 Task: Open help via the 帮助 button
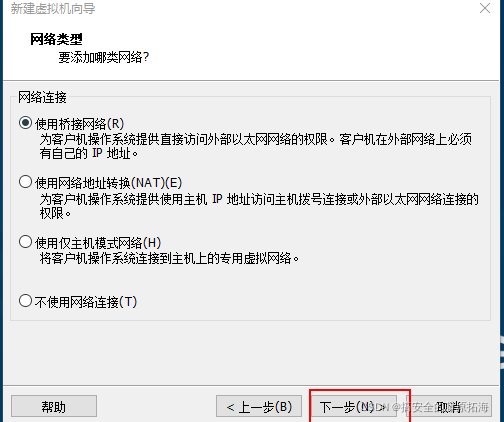pyautogui.click(x=54, y=407)
